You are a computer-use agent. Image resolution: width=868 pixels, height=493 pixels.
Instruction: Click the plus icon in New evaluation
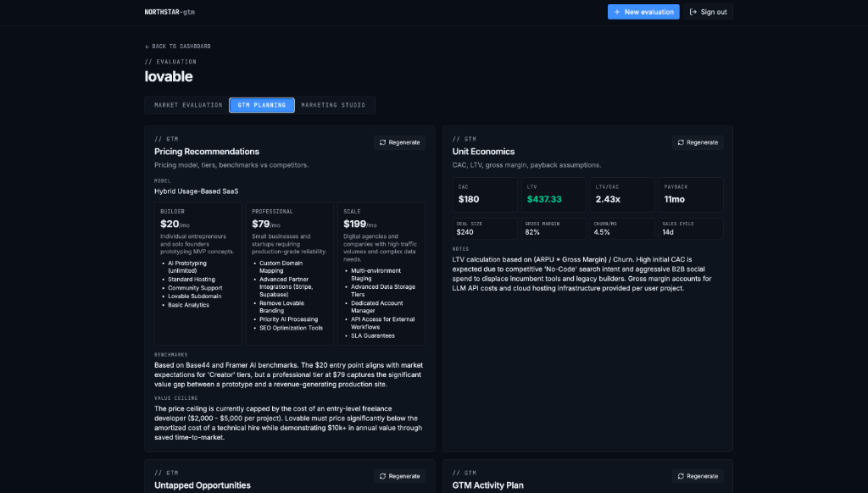tap(617, 12)
